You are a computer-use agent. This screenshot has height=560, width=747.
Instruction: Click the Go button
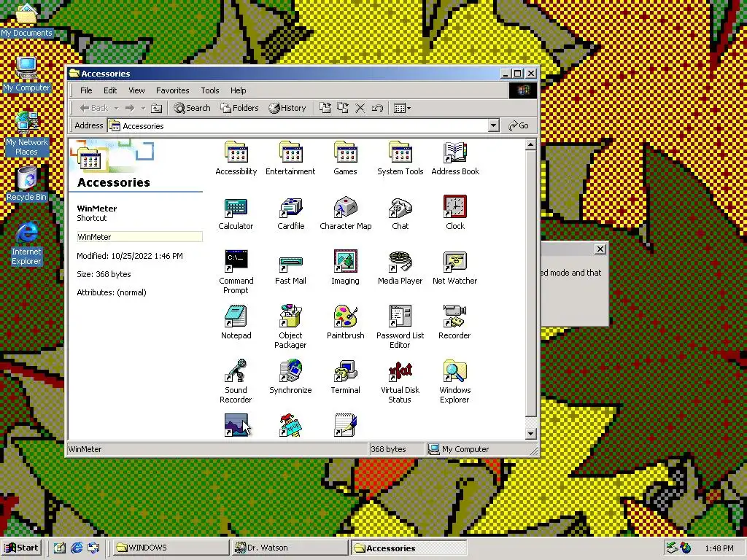click(x=519, y=125)
